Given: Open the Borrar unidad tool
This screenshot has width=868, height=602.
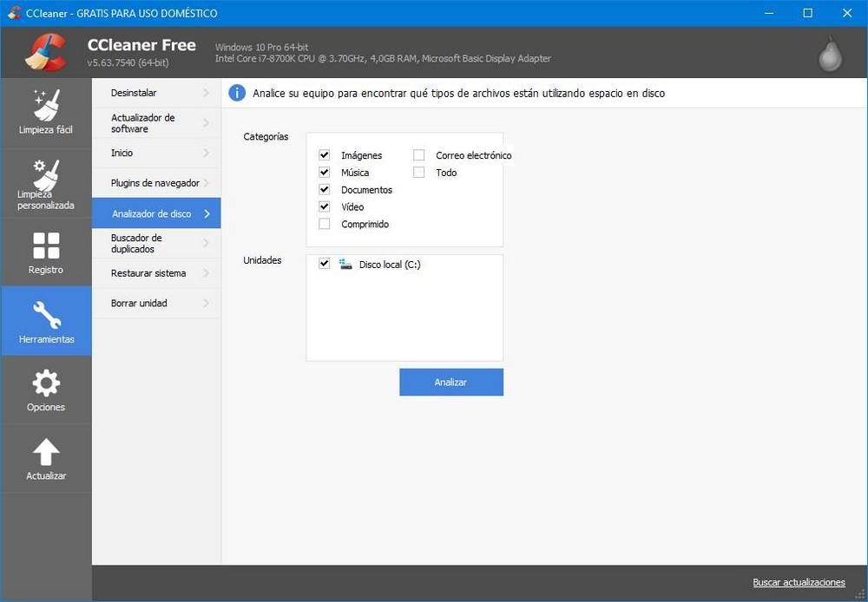Looking at the screenshot, I should (x=156, y=303).
